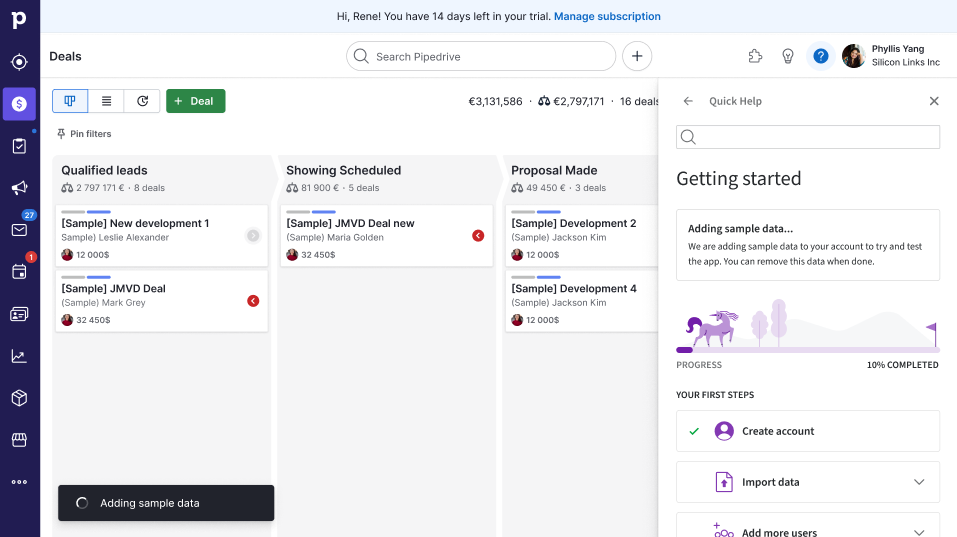This screenshot has height=537, width=957.
Task: Click contact (Sample) Maria Golden
Action: (x=335, y=237)
